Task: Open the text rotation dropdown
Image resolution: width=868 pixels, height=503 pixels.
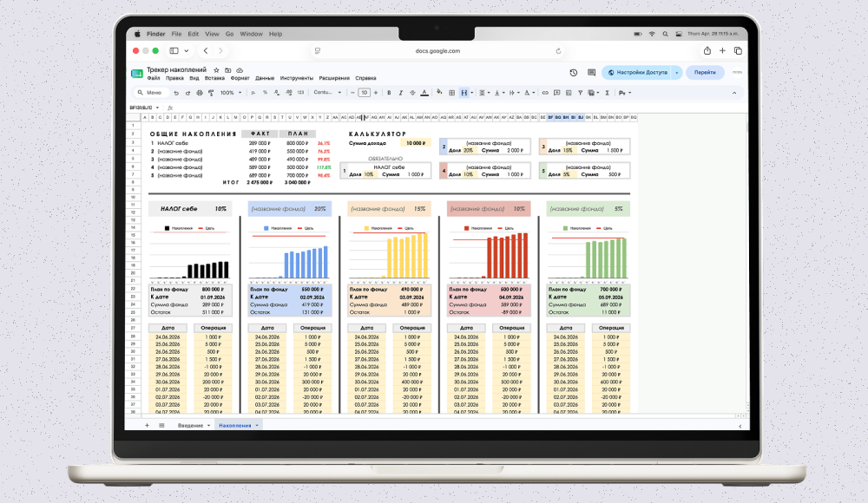Action: [529, 93]
